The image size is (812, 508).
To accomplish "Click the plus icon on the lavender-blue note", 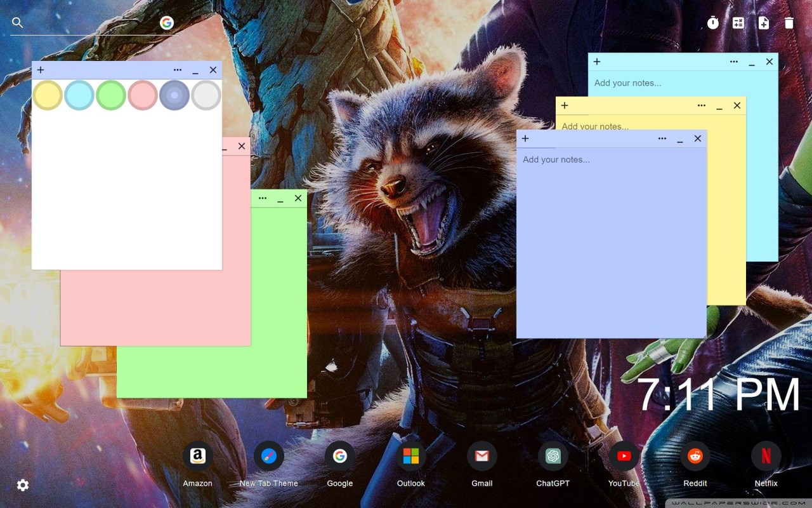I will coord(525,138).
